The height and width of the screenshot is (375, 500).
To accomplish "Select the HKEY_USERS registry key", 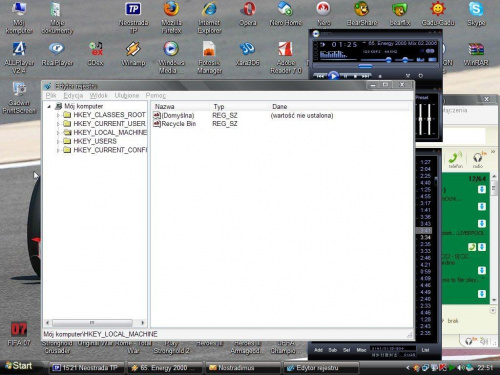I will (x=95, y=141).
